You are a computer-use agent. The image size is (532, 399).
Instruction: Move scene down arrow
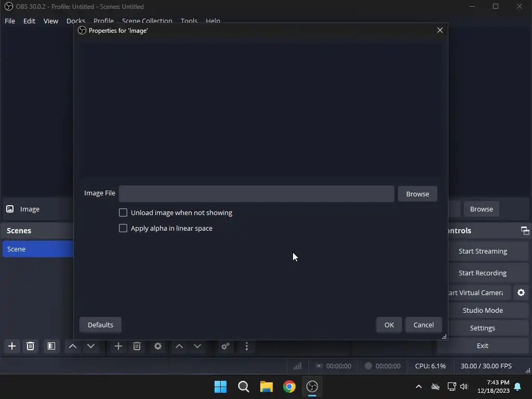90,346
